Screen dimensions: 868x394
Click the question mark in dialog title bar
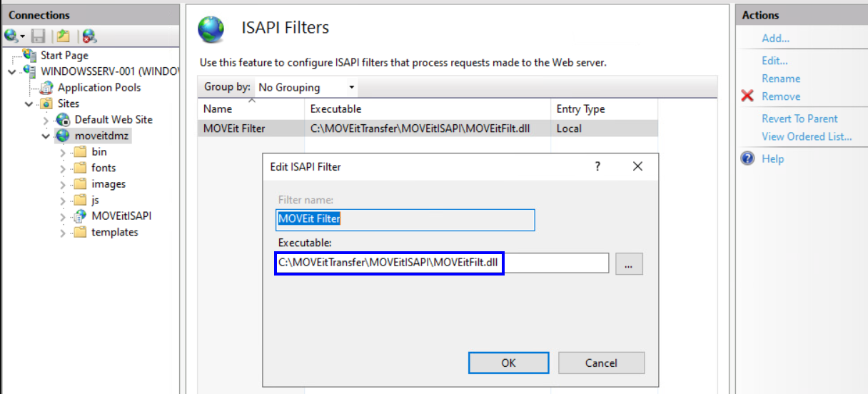pos(597,166)
